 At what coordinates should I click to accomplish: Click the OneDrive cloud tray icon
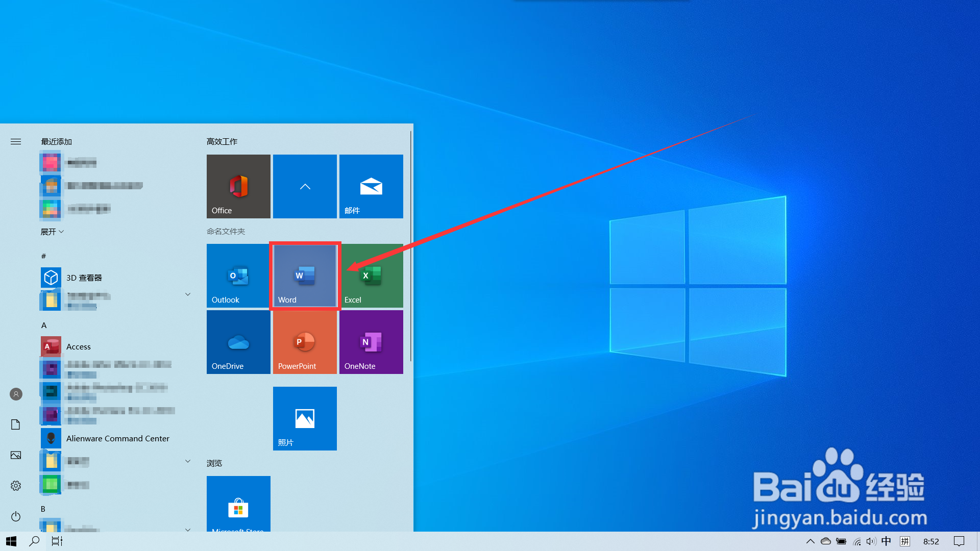[x=826, y=541]
